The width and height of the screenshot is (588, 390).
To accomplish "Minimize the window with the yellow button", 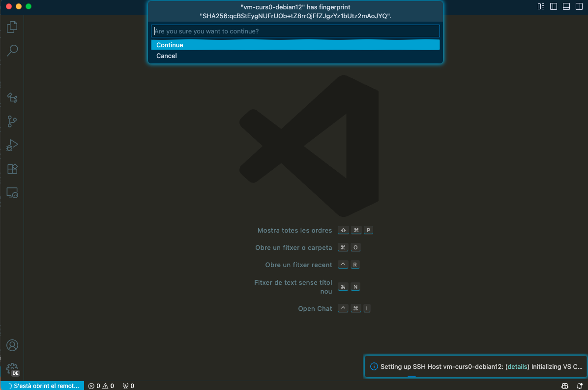I will [x=19, y=6].
